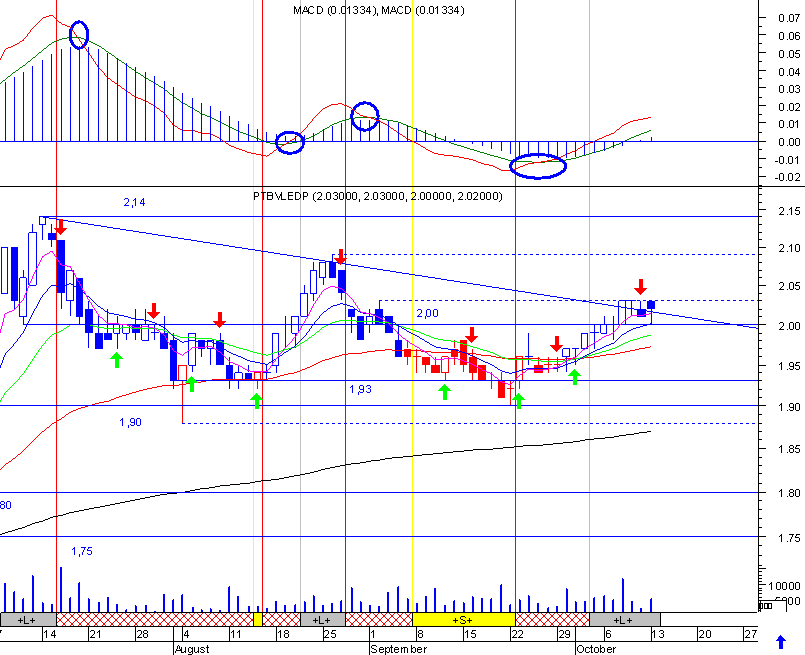
Task: Click the 1,75 level label
Action: pos(82,551)
